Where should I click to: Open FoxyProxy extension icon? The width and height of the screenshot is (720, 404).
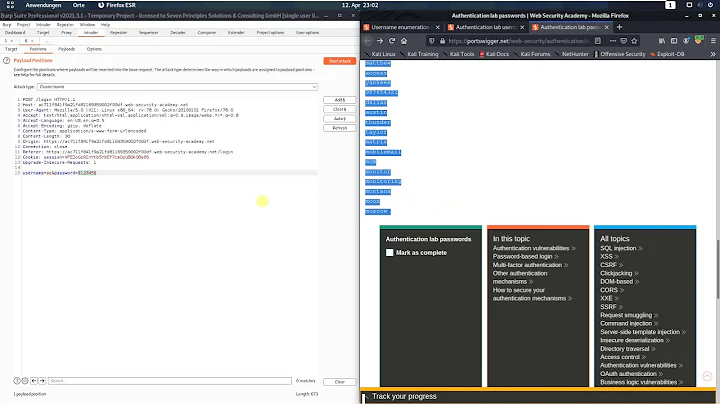tap(699, 40)
